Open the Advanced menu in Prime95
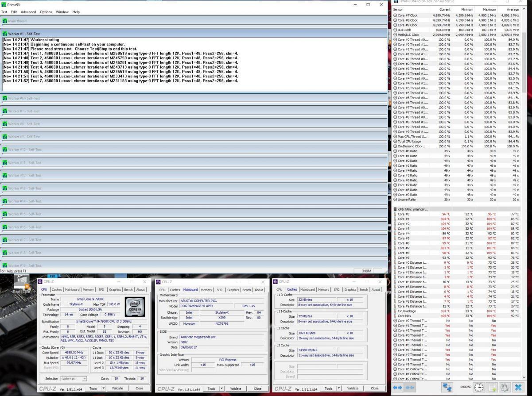Image resolution: width=532 pixels, height=396 pixels. [x=28, y=12]
